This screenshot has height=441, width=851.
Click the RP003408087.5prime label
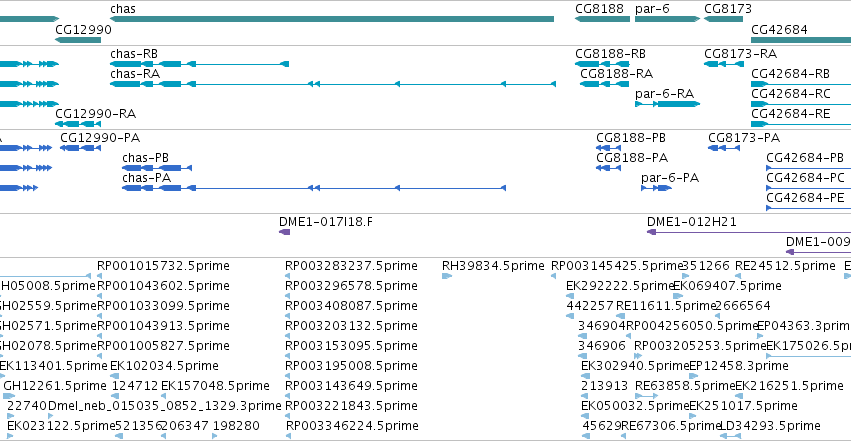(x=352, y=306)
